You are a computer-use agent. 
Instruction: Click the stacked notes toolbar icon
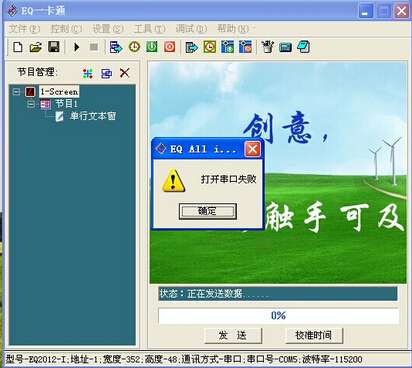coord(303,47)
